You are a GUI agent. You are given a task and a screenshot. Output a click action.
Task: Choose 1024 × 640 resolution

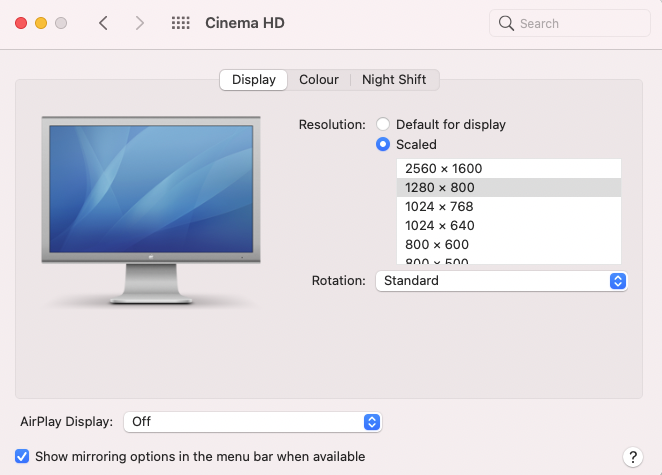(x=509, y=225)
